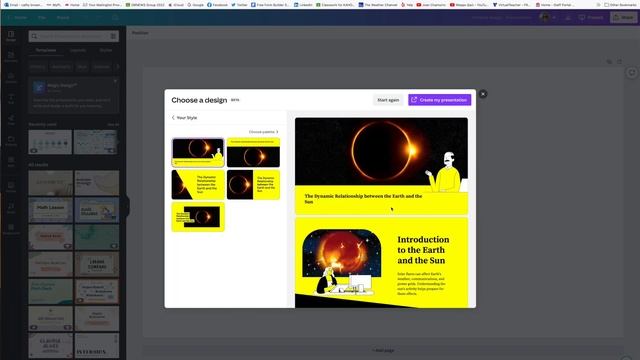Open the Choose palette option

[264, 132]
